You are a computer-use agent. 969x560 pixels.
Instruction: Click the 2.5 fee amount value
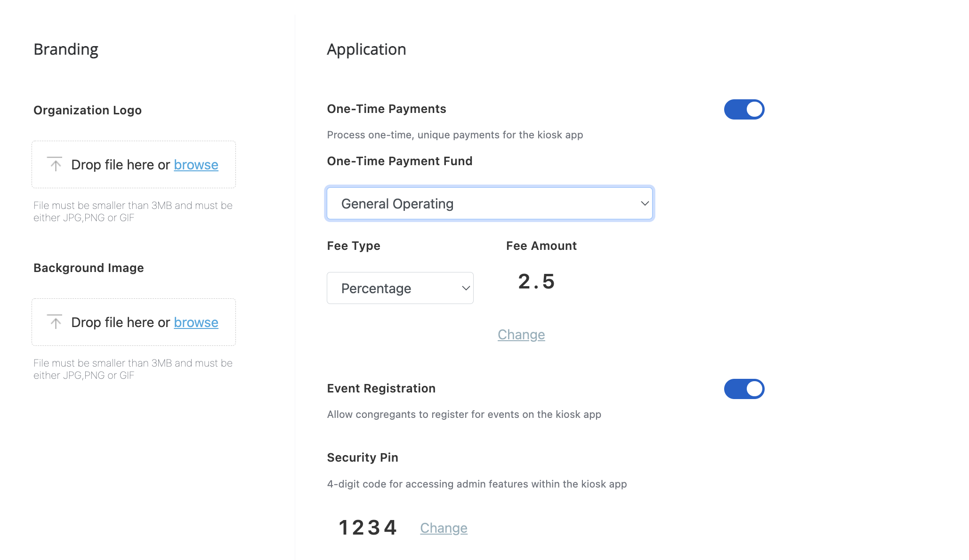tap(536, 281)
